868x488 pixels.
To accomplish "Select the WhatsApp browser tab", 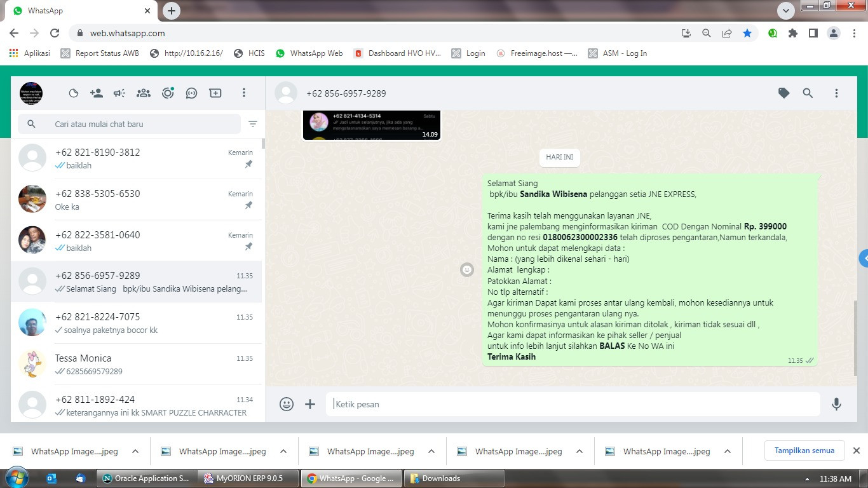I will (x=81, y=11).
